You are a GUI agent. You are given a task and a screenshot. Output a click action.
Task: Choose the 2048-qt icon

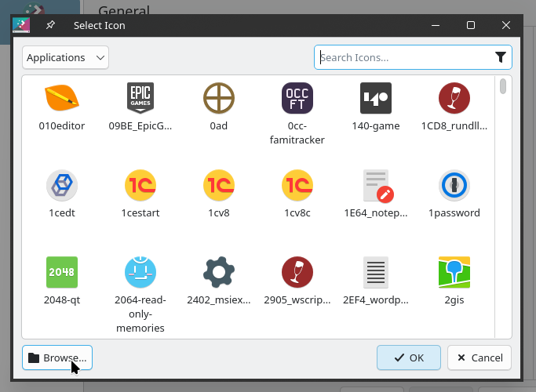pos(62,272)
